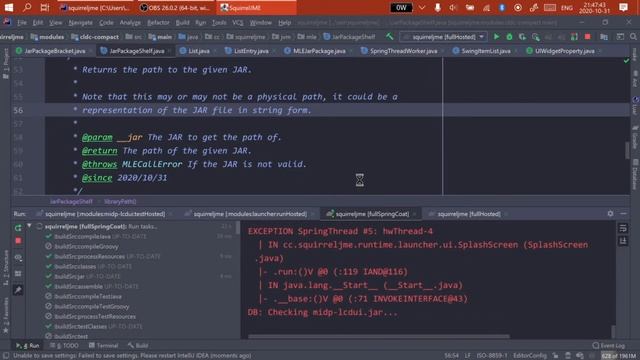The image size is (640, 360).
Task: Open the Build tool window button
Action: click(x=138, y=345)
